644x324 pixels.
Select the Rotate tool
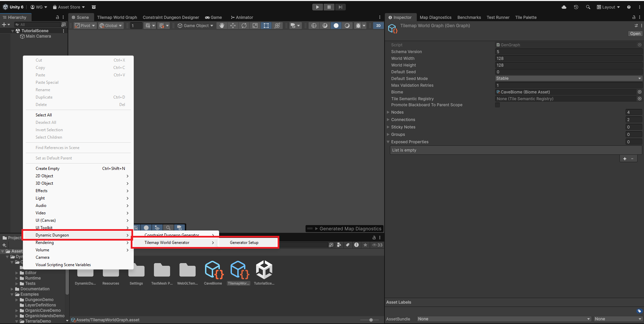[244, 26]
